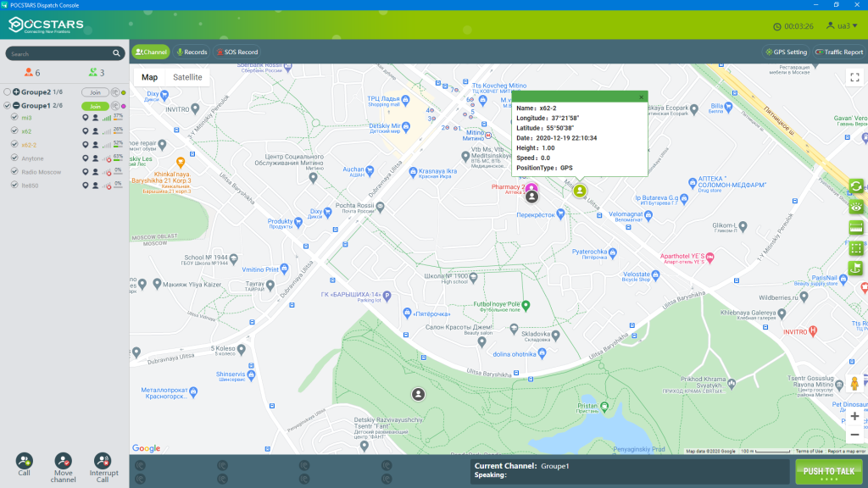This screenshot has width=868, height=488.
Task: Click the Search input field
Action: tap(64, 53)
